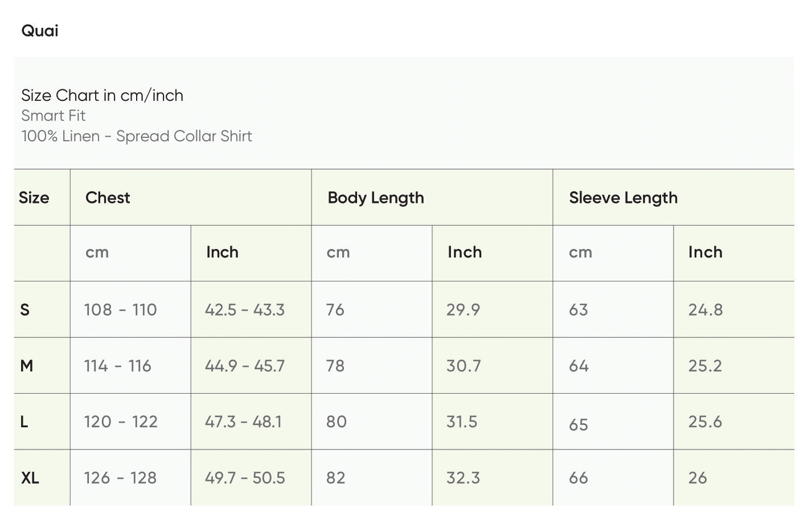Select the XL size row label
Screen dimensions: 812x523
tap(30, 478)
